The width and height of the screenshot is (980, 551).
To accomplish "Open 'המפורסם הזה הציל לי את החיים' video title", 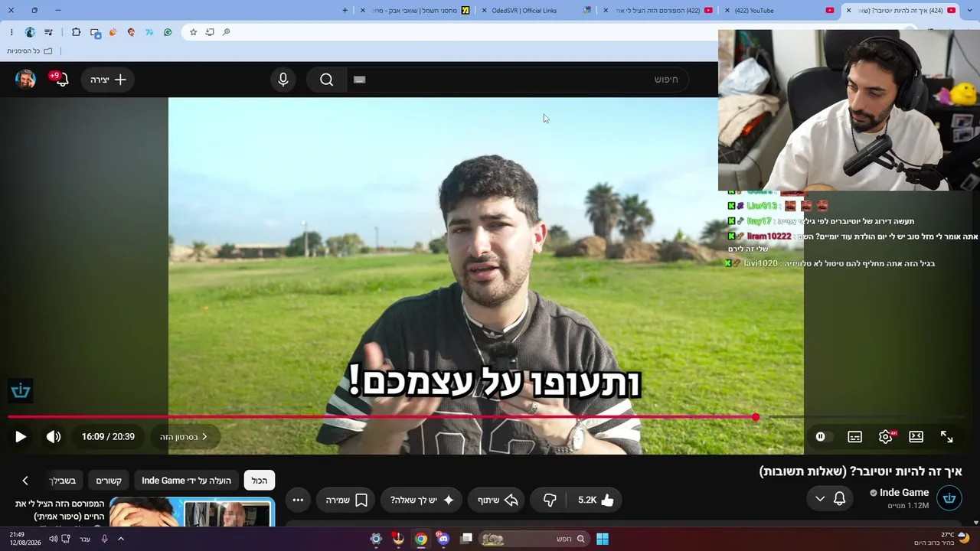I will coord(60,510).
